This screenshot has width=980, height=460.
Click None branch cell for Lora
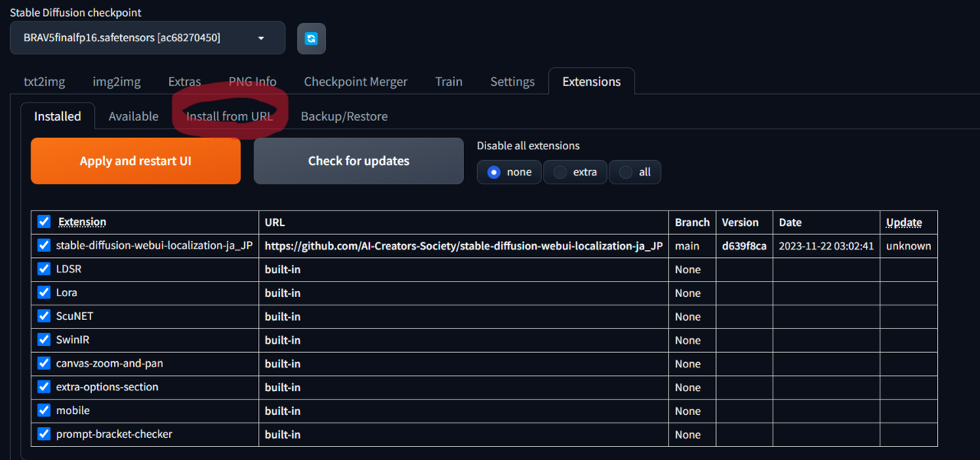tap(692, 293)
